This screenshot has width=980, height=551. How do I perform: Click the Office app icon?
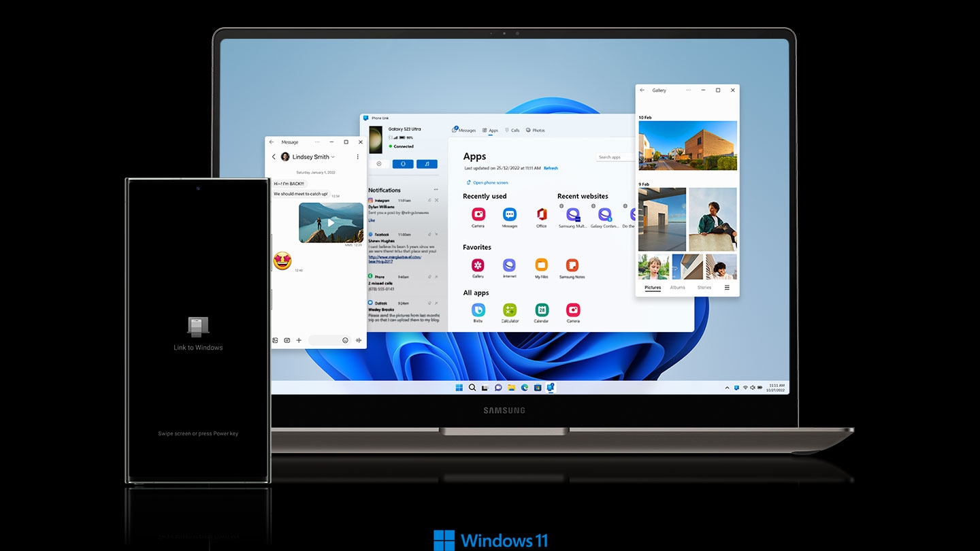click(541, 215)
